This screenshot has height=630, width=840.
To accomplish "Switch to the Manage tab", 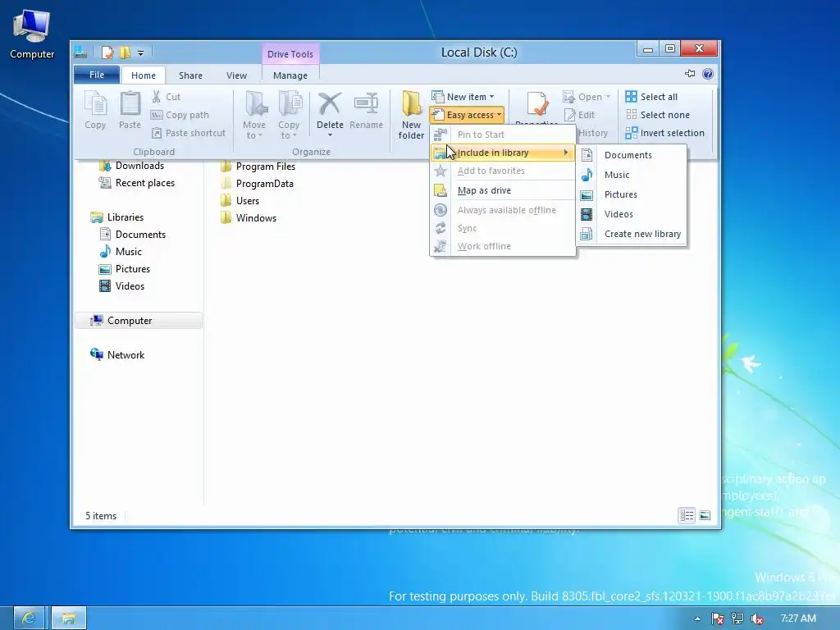I will (290, 75).
